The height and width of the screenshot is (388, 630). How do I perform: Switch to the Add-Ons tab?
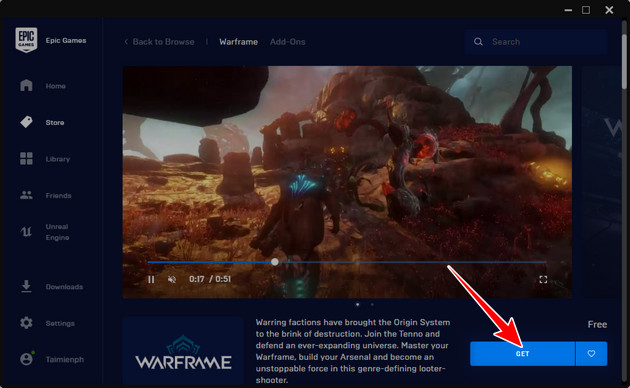[x=288, y=42]
